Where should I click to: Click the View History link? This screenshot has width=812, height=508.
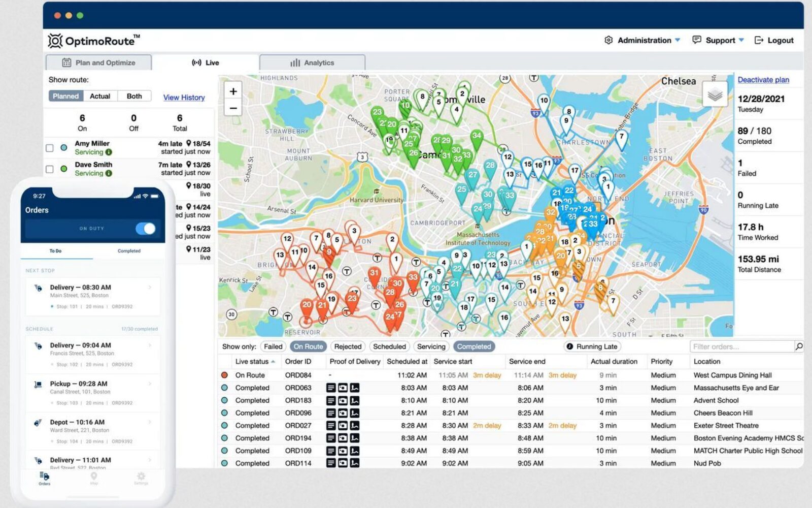click(x=184, y=98)
